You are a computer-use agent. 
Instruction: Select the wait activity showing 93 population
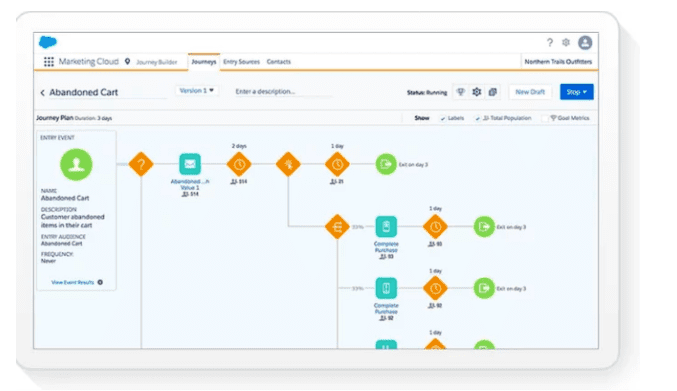point(435,227)
